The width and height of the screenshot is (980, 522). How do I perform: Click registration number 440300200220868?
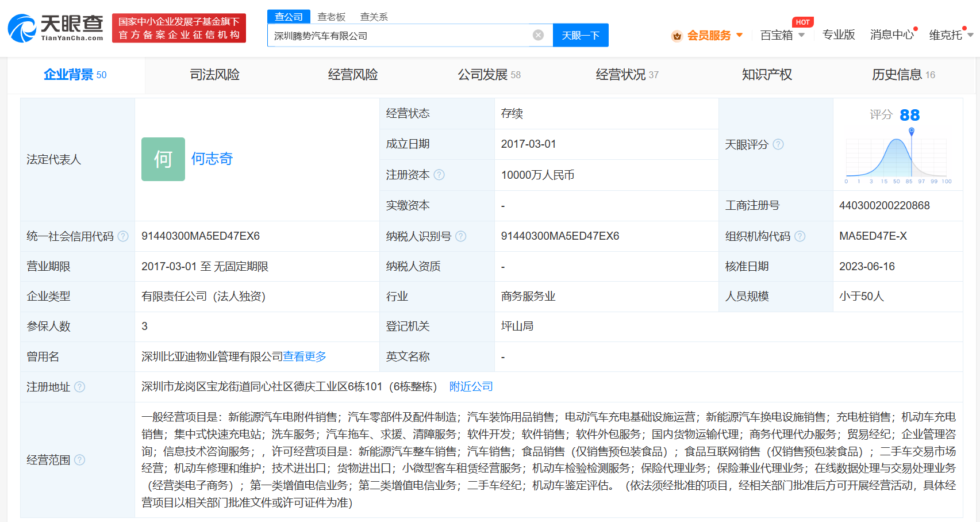[x=885, y=206]
